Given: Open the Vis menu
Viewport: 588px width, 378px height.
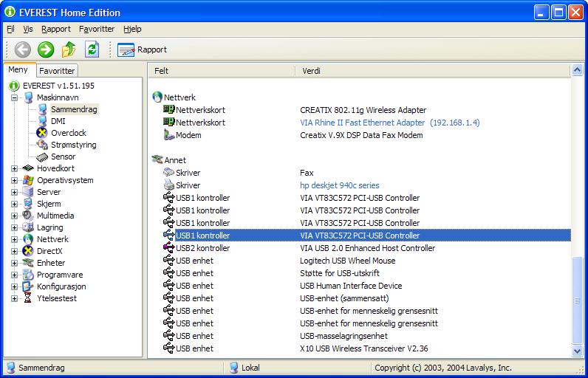Looking at the screenshot, I should 28,29.
